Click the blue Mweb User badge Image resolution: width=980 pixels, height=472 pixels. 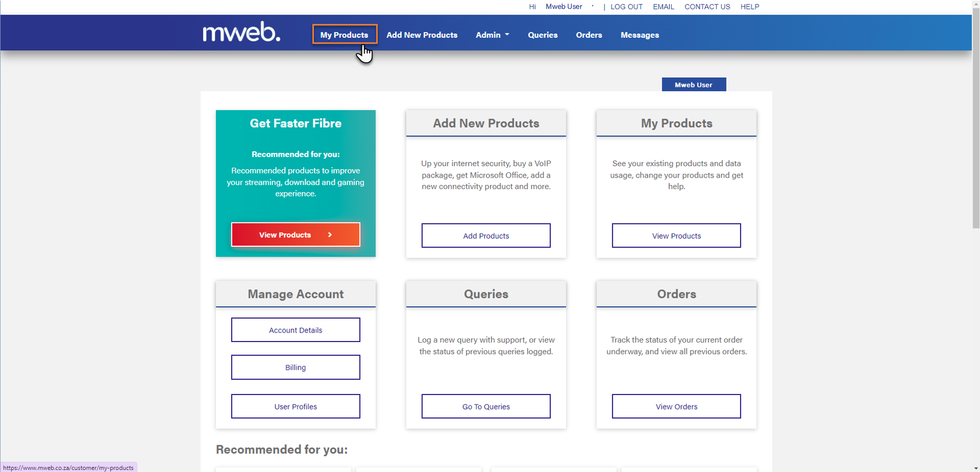click(694, 84)
